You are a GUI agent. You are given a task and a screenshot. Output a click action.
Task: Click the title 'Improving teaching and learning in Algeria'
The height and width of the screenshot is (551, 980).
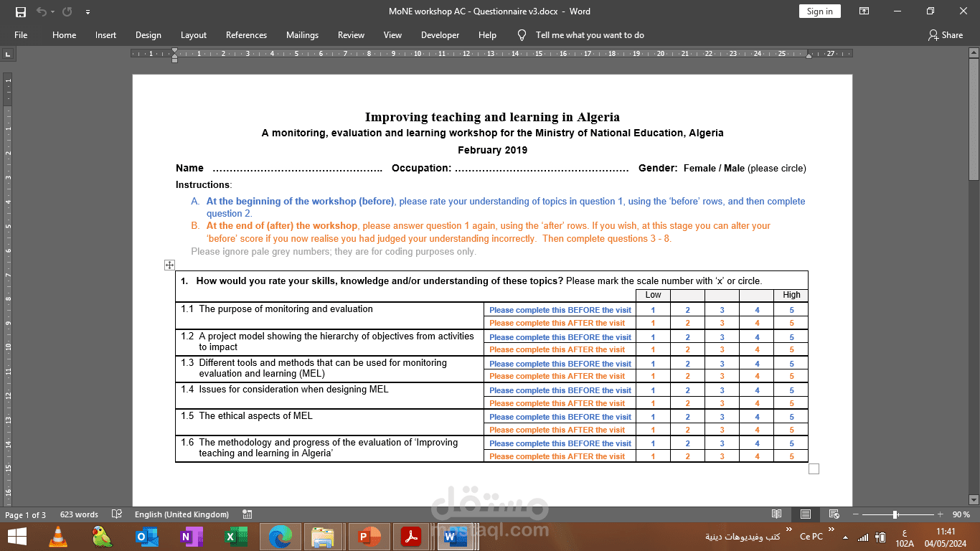[x=492, y=117]
